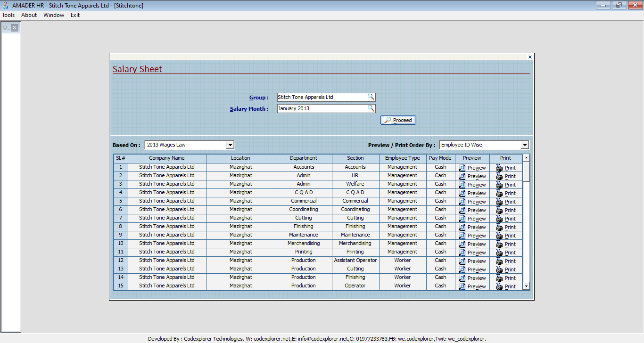Close the small M.. side tab
The image size is (644, 343).
point(15,28)
